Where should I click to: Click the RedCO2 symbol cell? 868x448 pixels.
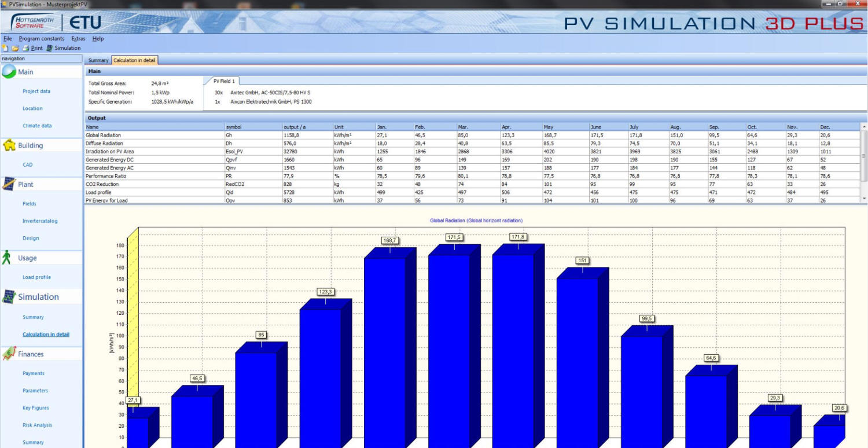[x=253, y=183]
